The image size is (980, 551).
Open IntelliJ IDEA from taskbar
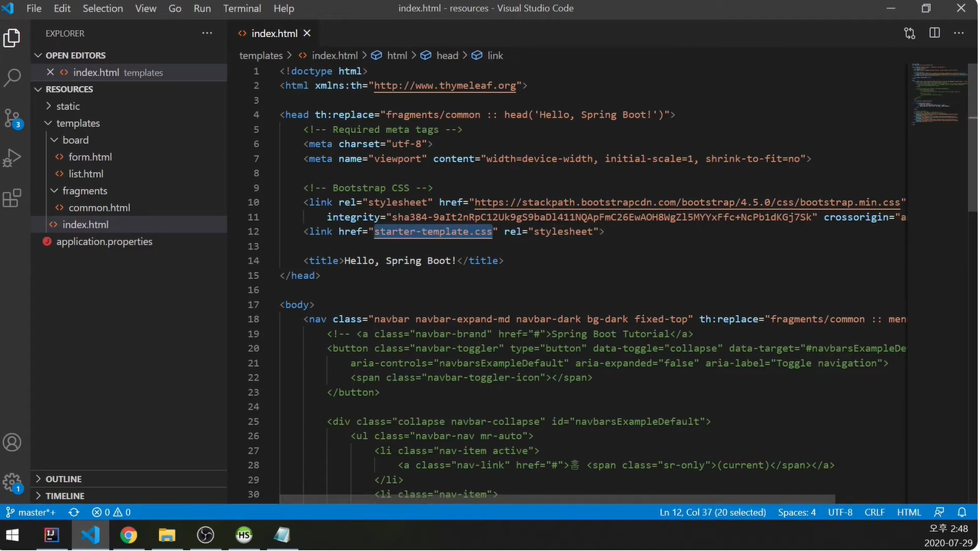click(x=51, y=535)
